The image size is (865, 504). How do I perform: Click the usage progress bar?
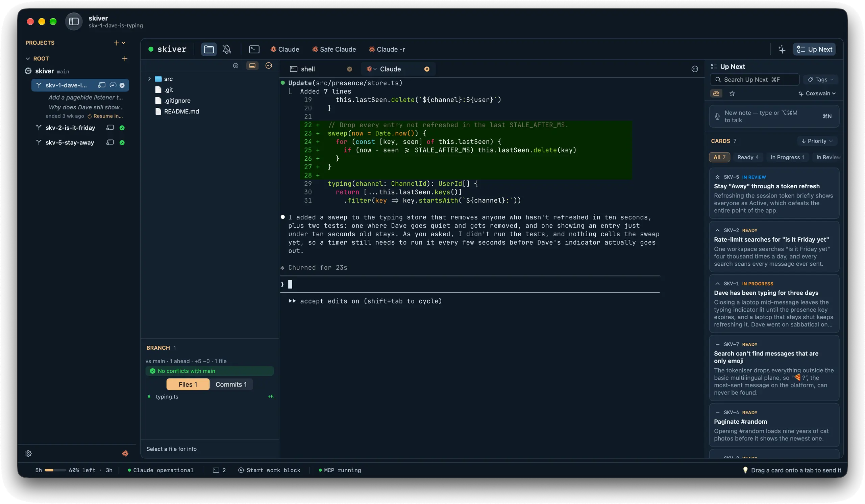pos(55,470)
